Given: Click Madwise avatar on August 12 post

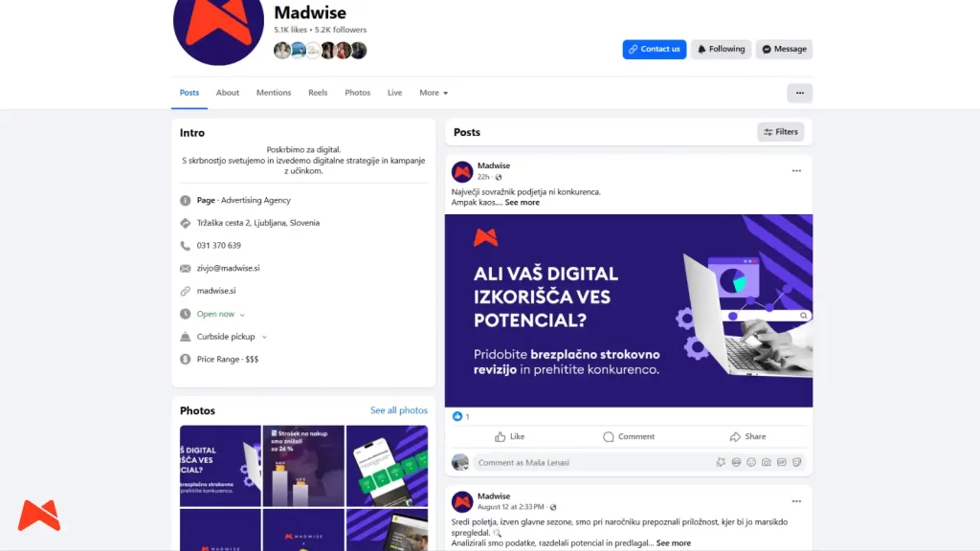Looking at the screenshot, I should pos(462,501).
